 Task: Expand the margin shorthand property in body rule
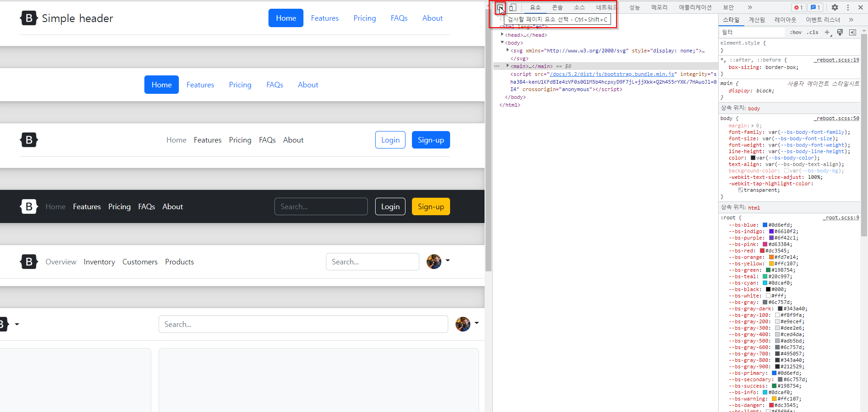point(753,126)
